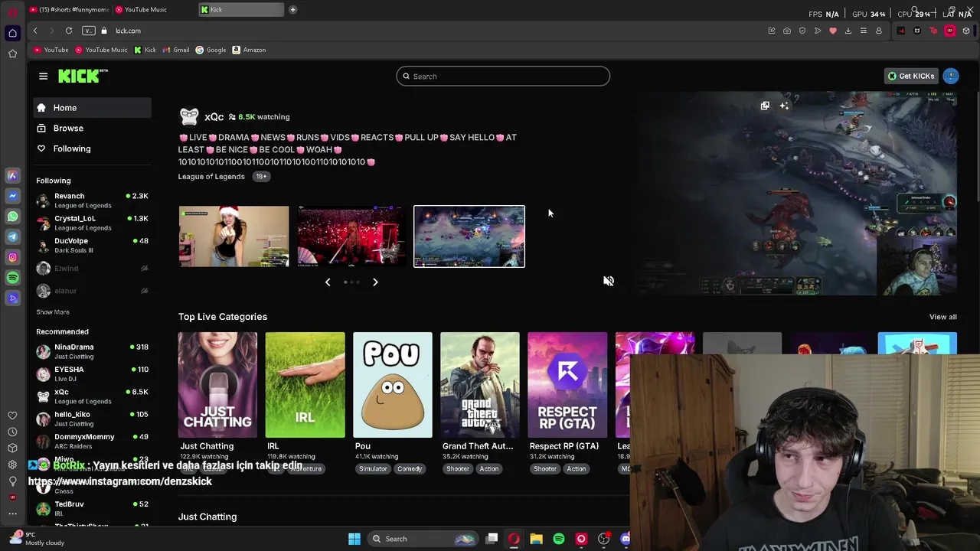Open the Opera bookmarks star icon
This screenshot has width=980, height=551.
12,54
